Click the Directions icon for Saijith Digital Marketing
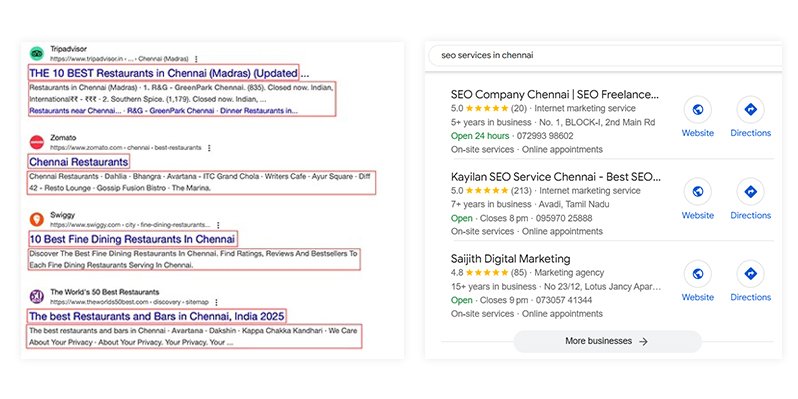The image size is (798, 399). 751,274
